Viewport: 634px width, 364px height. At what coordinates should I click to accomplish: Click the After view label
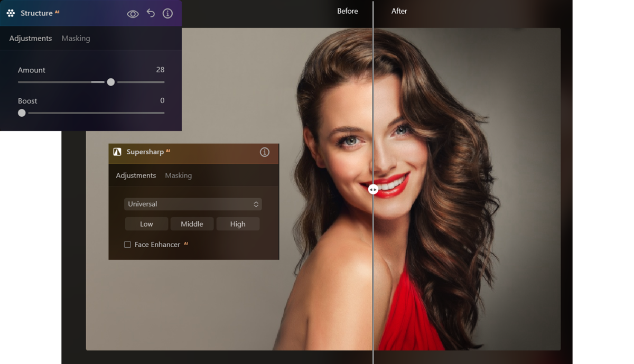(x=399, y=11)
